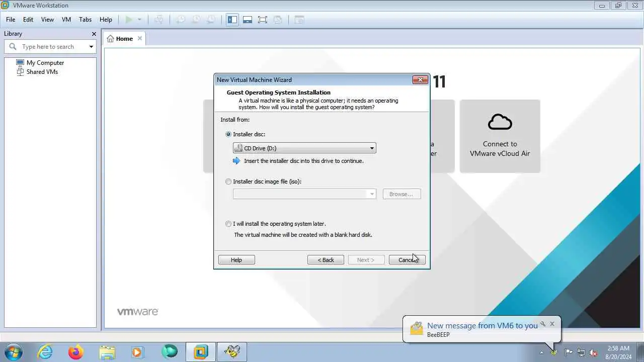Image resolution: width=644 pixels, height=362 pixels.
Task: Go back with the < Back button
Action: coord(326,260)
